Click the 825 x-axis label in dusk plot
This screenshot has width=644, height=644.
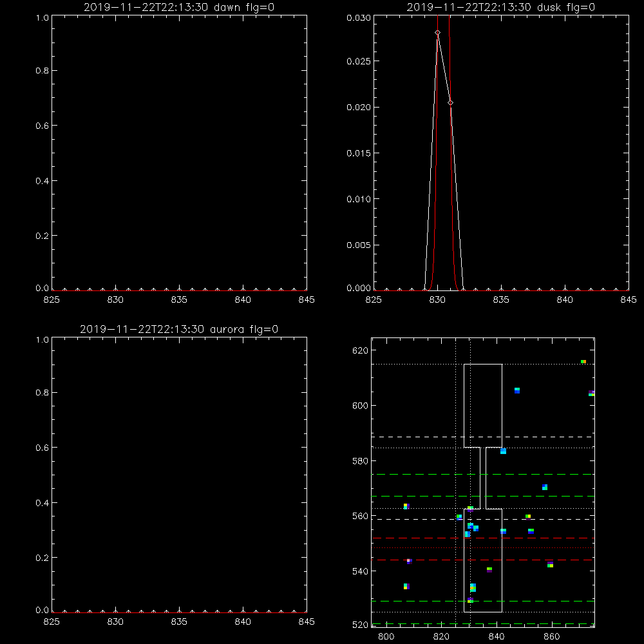(374, 300)
